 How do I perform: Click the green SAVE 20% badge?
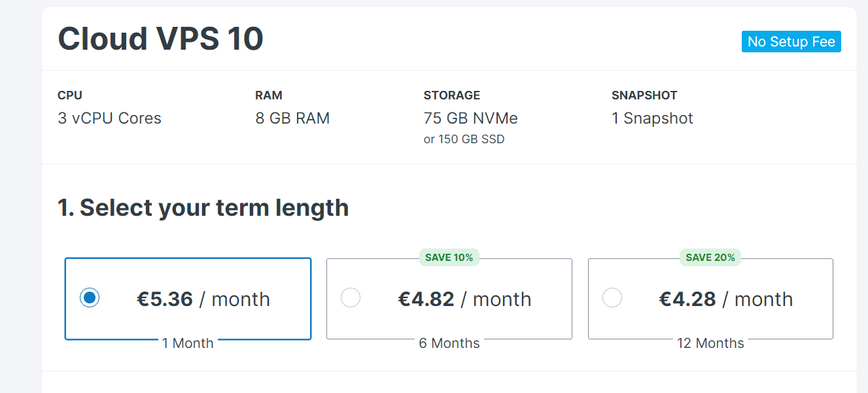[710, 258]
